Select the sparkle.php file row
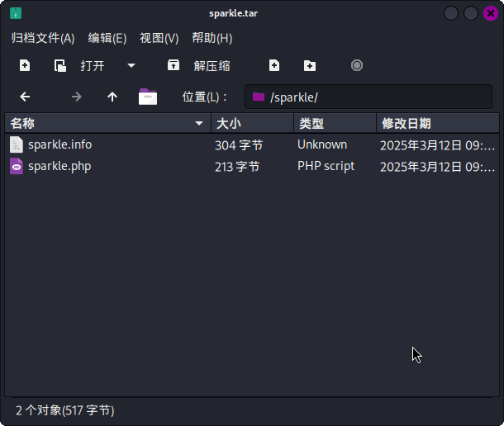Screen dimensions: 504x426 point(252,167)
